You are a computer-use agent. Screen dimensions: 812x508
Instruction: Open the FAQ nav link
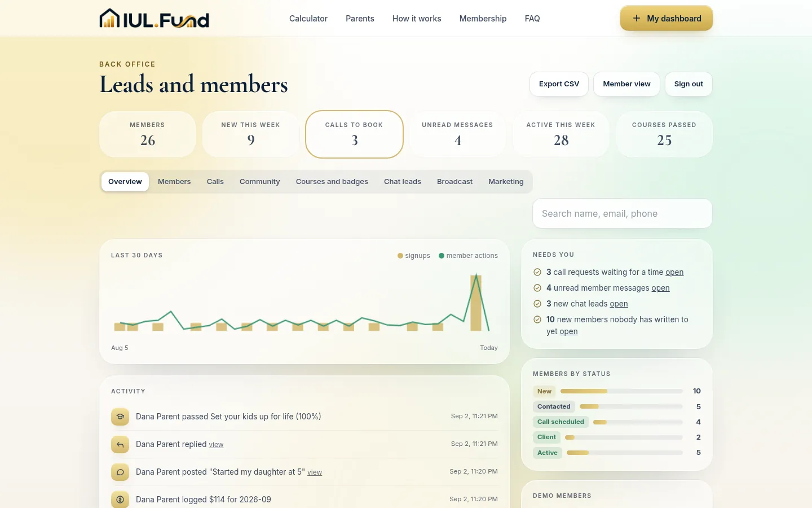pos(532,19)
